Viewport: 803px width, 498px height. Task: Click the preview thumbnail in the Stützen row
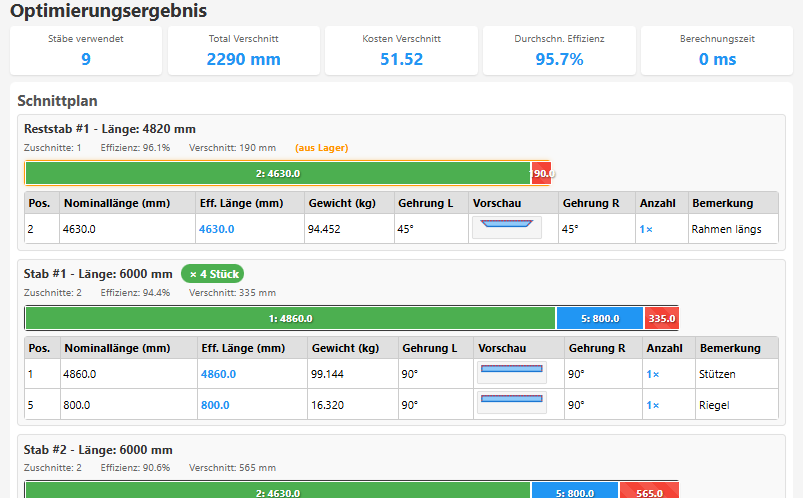pos(511,373)
